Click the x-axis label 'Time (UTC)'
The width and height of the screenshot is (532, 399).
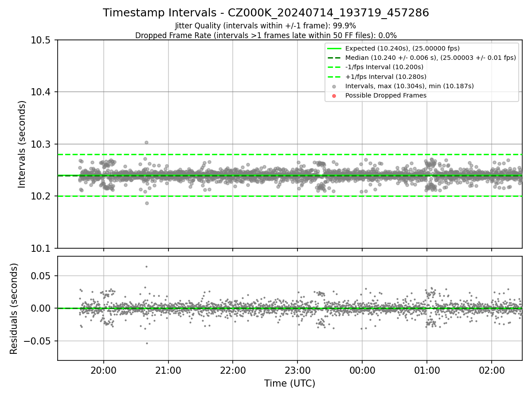pyautogui.click(x=289, y=383)
